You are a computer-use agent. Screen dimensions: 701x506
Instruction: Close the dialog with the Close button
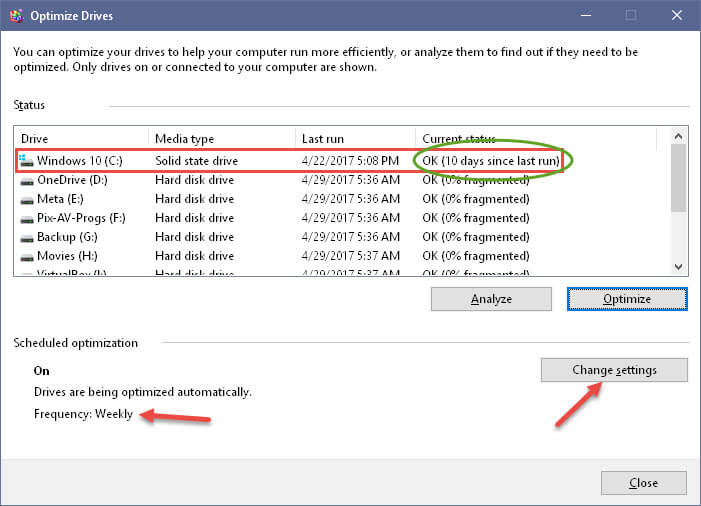click(x=643, y=483)
